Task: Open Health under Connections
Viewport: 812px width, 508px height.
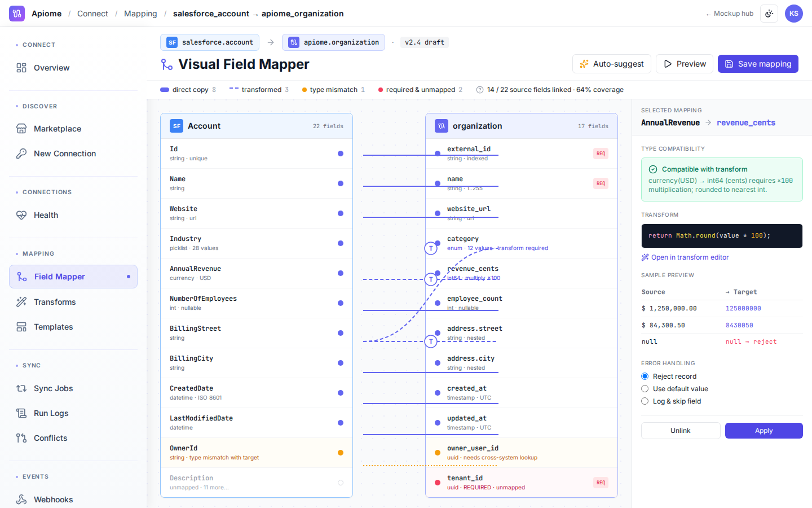Action: point(73,215)
